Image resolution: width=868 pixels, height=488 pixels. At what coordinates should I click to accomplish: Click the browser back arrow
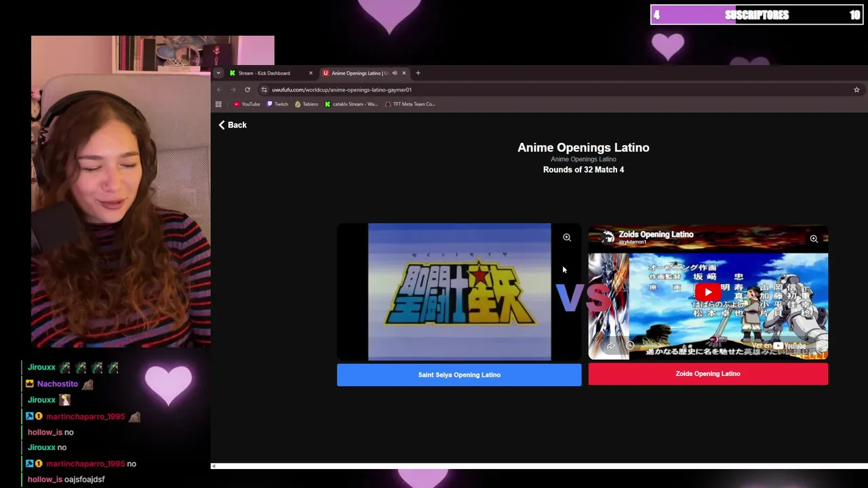click(x=219, y=89)
